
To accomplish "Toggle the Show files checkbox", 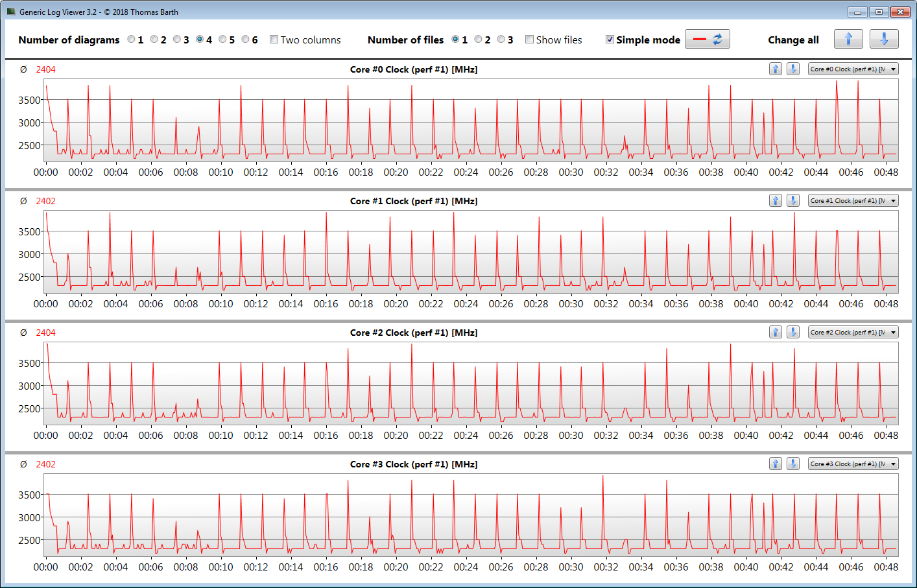I will 530,40.
